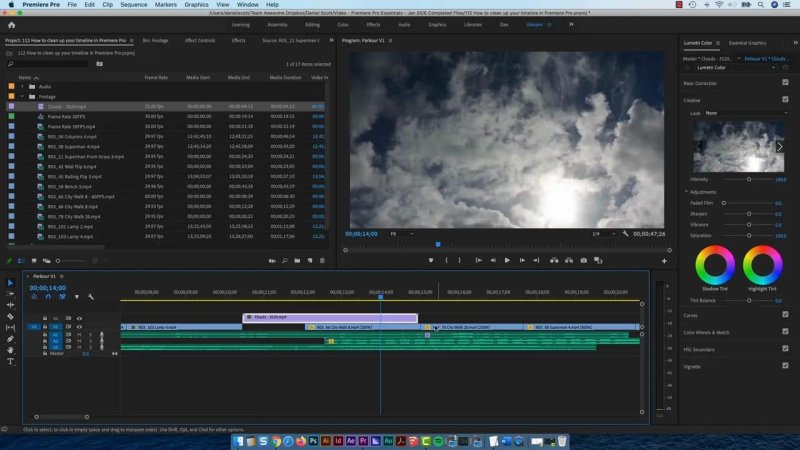Click Comparison View button
Viewport: 800px width, 450px height.
point(598,260)
